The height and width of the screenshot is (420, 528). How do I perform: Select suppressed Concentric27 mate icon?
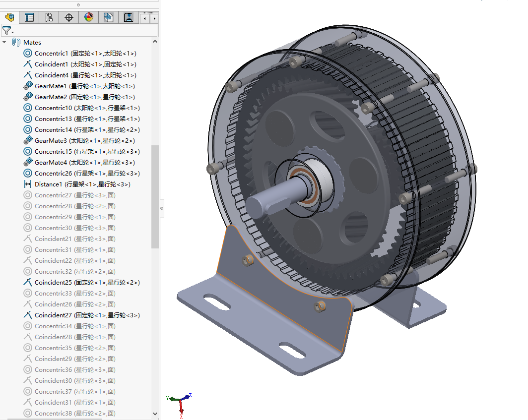coord(28,195)
